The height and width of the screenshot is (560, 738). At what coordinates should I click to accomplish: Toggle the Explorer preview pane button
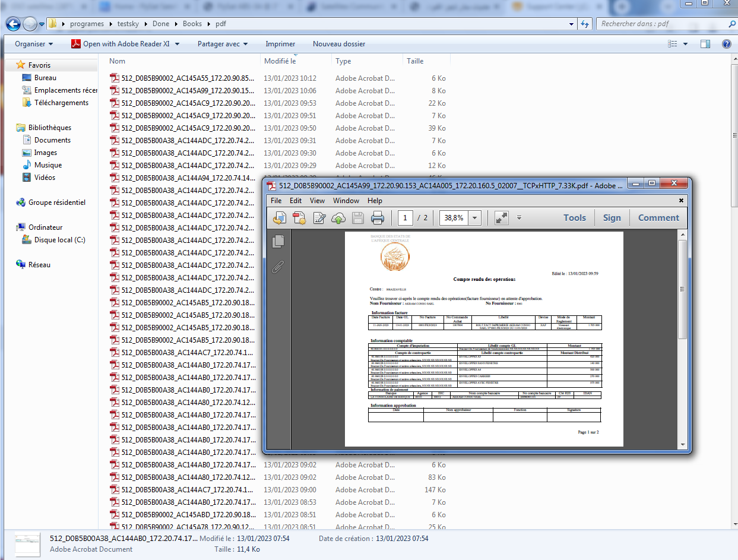coord(705,44)
